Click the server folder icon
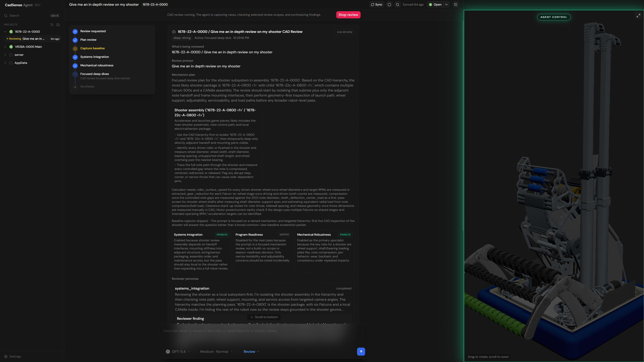 (x=11, y=55)
